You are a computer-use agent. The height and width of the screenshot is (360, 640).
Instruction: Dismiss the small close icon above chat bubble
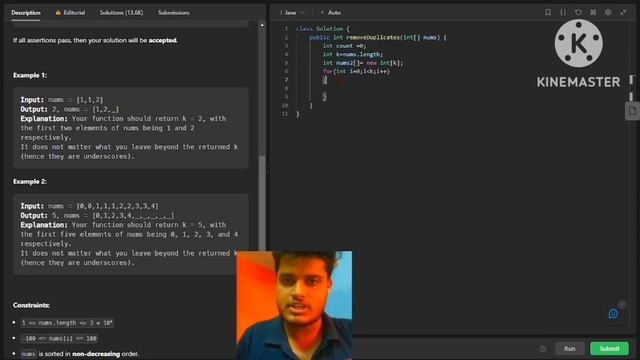pos(622,304)
